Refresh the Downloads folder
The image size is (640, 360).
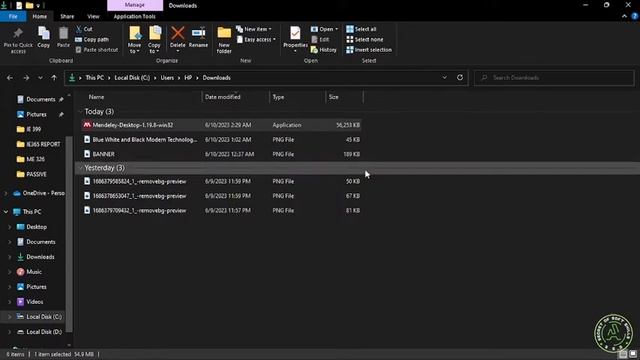tap(460, 78)
